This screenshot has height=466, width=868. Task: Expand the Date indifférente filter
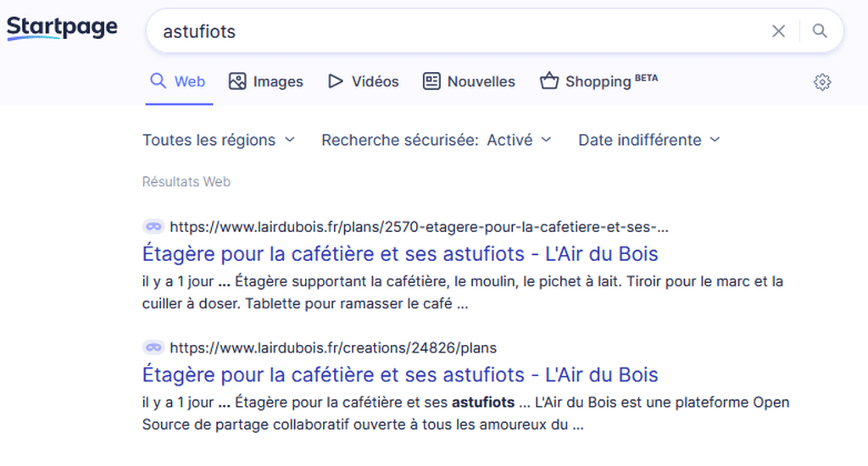coord(649,140)
